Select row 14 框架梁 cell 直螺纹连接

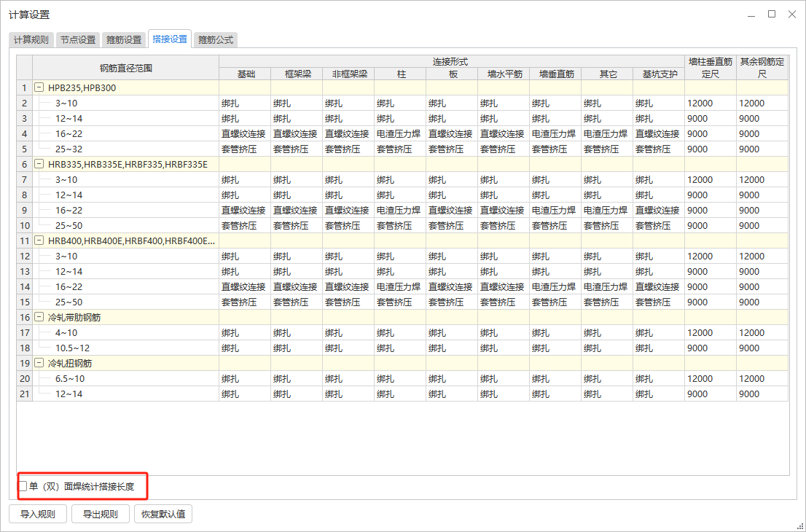pyautogui.click(x=297, y=287)
